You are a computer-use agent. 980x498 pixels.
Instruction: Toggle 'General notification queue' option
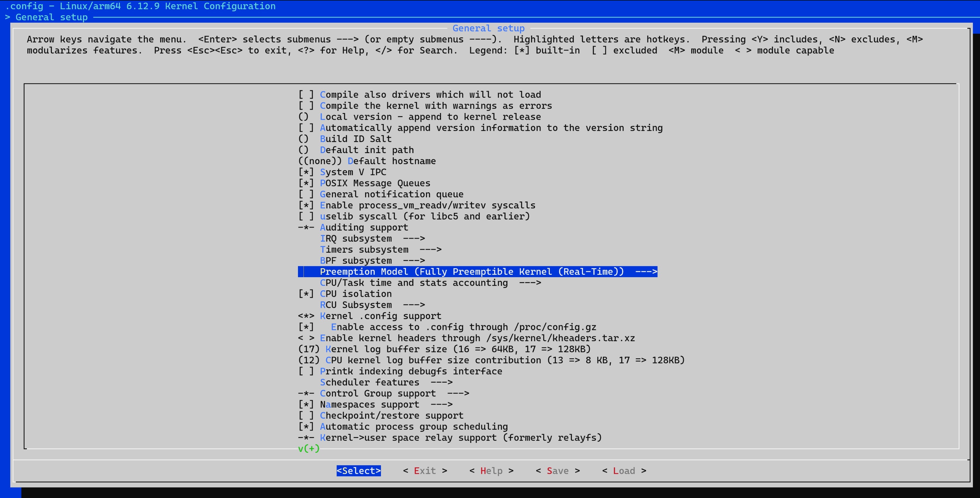click(x=381, y=194)
